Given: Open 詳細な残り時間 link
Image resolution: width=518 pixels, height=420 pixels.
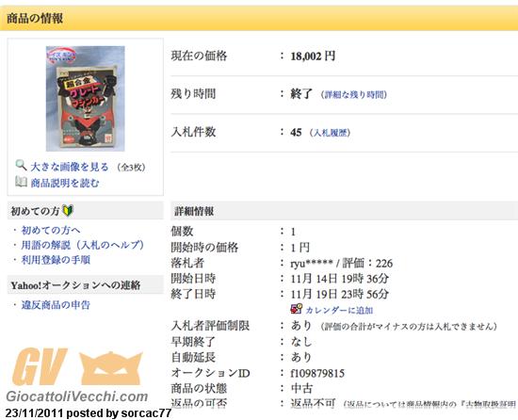Looking at the screenshot, I should coord(355,95).
